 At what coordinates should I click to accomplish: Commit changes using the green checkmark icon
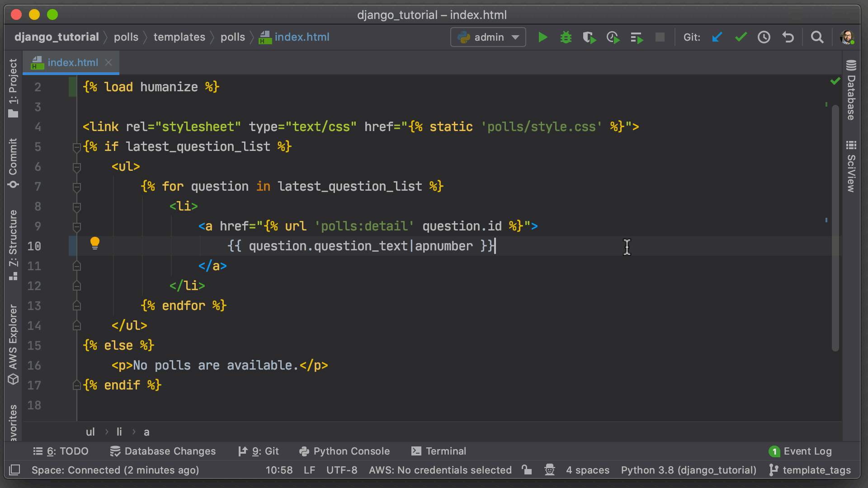pyautogui.click(x=741, y=38)
